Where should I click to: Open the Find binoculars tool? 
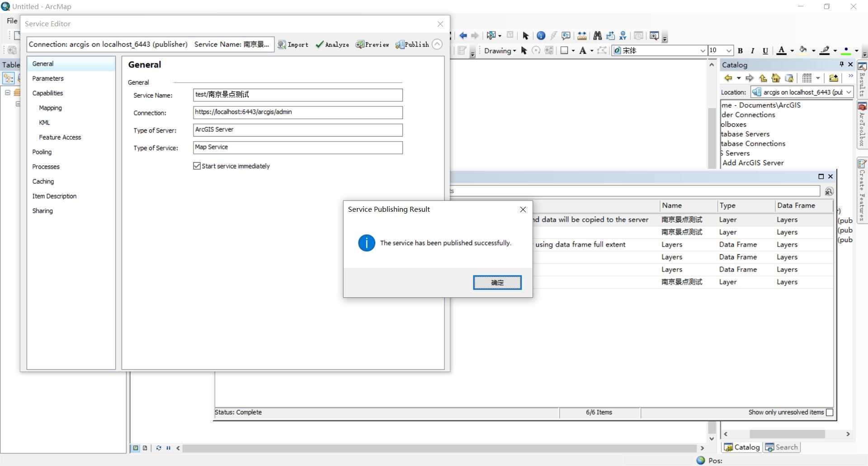coord(597,36)
